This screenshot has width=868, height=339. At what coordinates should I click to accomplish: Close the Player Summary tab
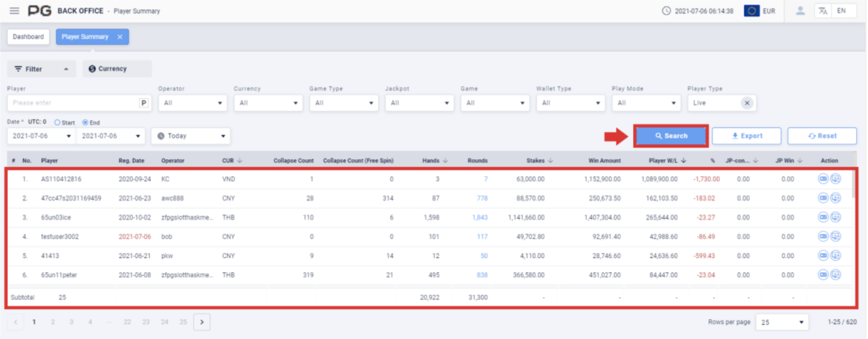(x=120, y=37)
